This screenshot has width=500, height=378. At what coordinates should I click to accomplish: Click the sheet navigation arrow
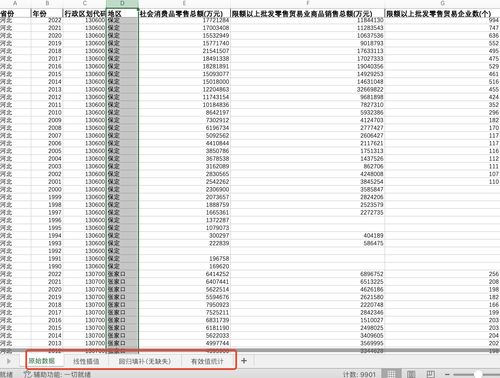[9, 361]
